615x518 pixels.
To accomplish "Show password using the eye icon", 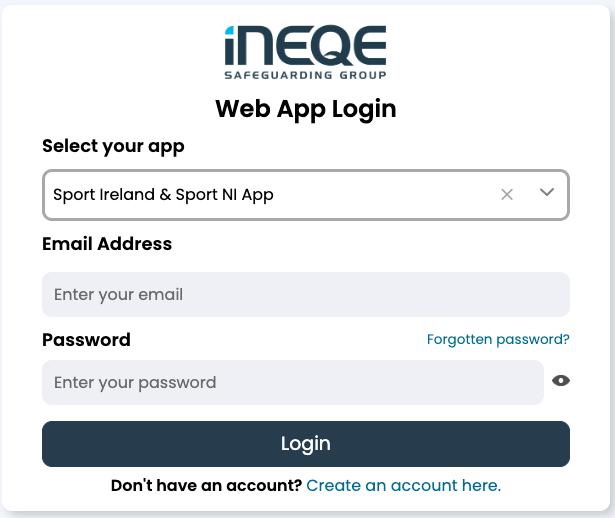I will [x=561, y=380].
